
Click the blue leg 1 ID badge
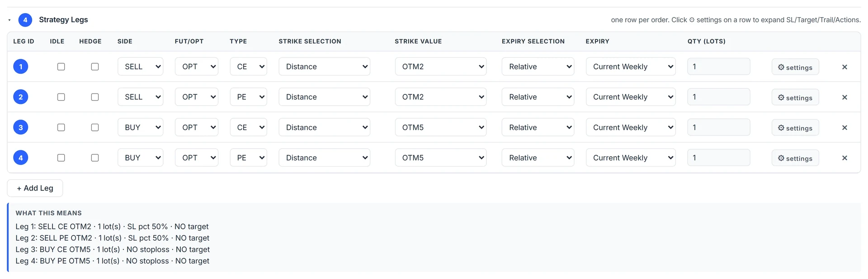point(21,66)
